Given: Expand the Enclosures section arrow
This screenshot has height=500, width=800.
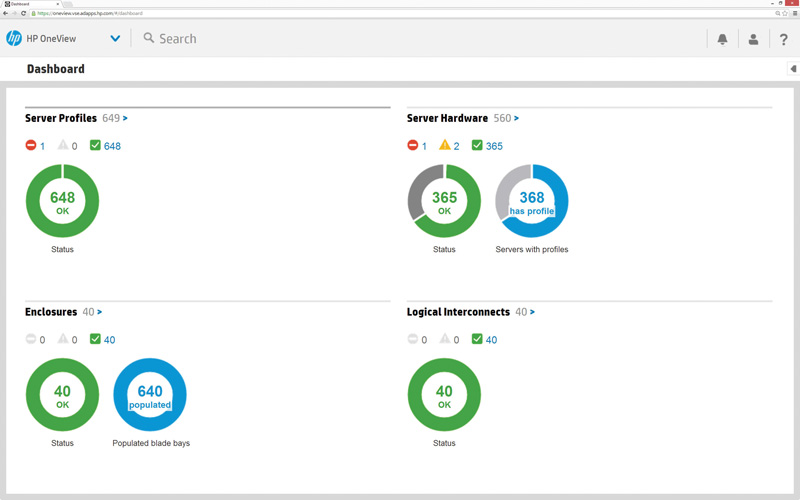Looking at the screenshot, I should tap(99, 312).
